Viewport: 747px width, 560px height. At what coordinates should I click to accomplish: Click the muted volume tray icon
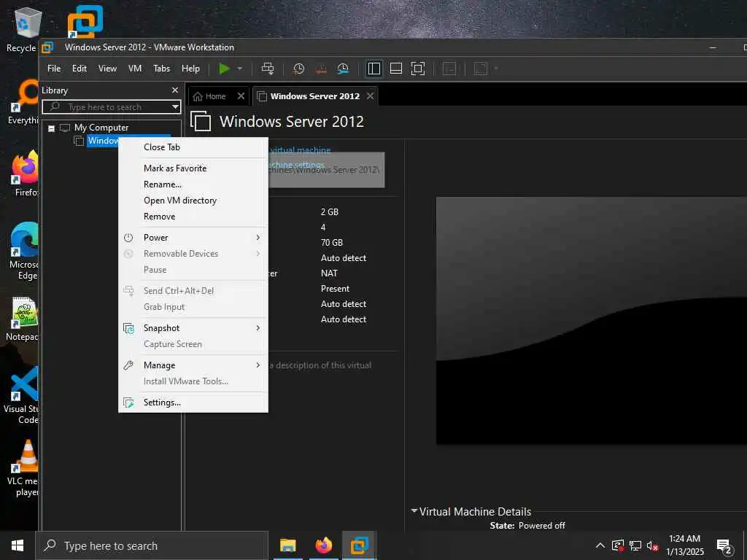(x=653, y=545)
